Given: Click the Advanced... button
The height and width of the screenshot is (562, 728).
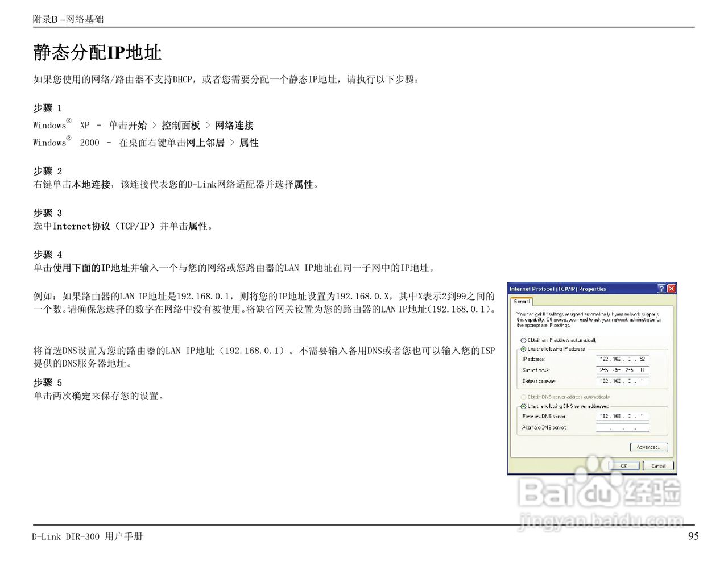Looking at the screenshot, I should [648, 447].
